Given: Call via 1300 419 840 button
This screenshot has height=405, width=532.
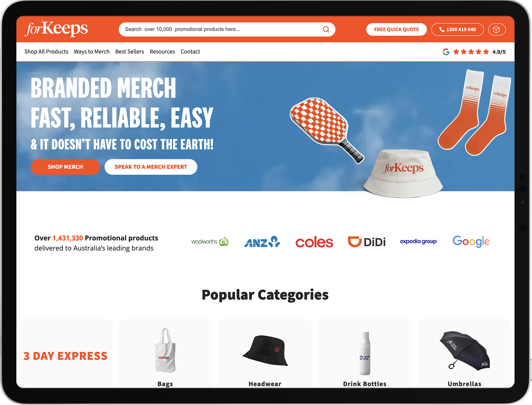Looking at the screenshot, I should coord(458,30).
